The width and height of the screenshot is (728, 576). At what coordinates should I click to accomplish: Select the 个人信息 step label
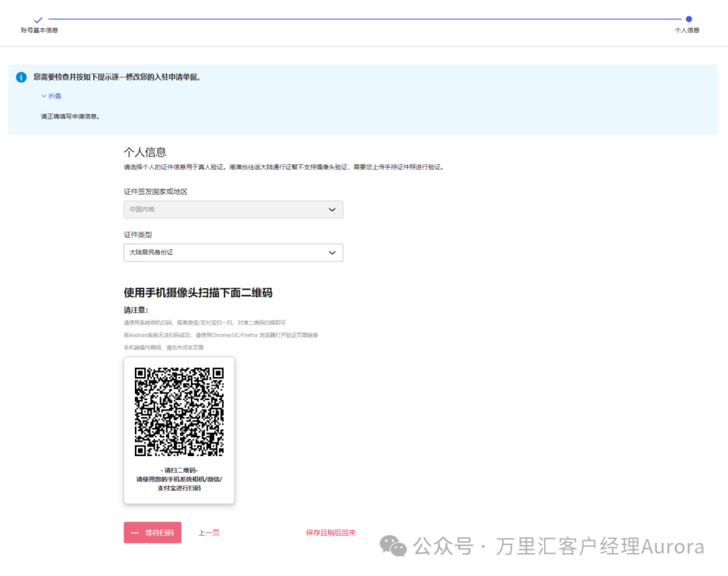[x=688, y=30]
